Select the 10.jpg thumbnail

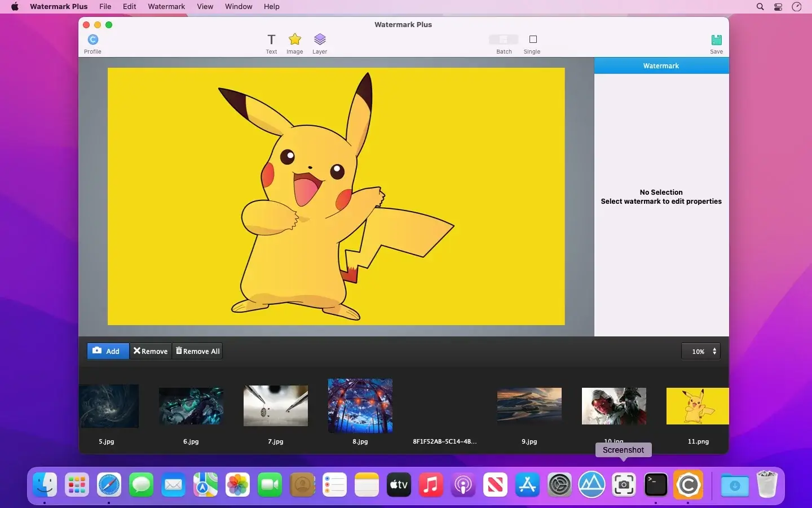point(614,406)
